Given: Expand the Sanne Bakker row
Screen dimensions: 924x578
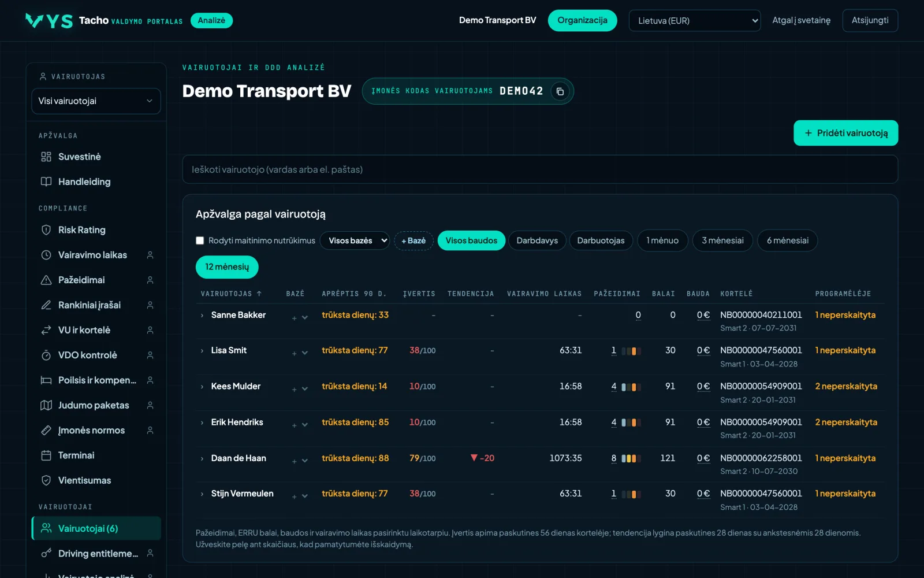Looking at the screenshot, I should (202, 316).
